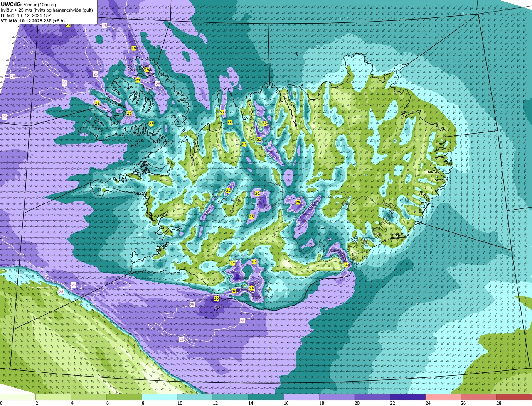Select the legend swatch between 4 and 6
532x406 pixels.
pyautogui.click(x=89, y=397)
